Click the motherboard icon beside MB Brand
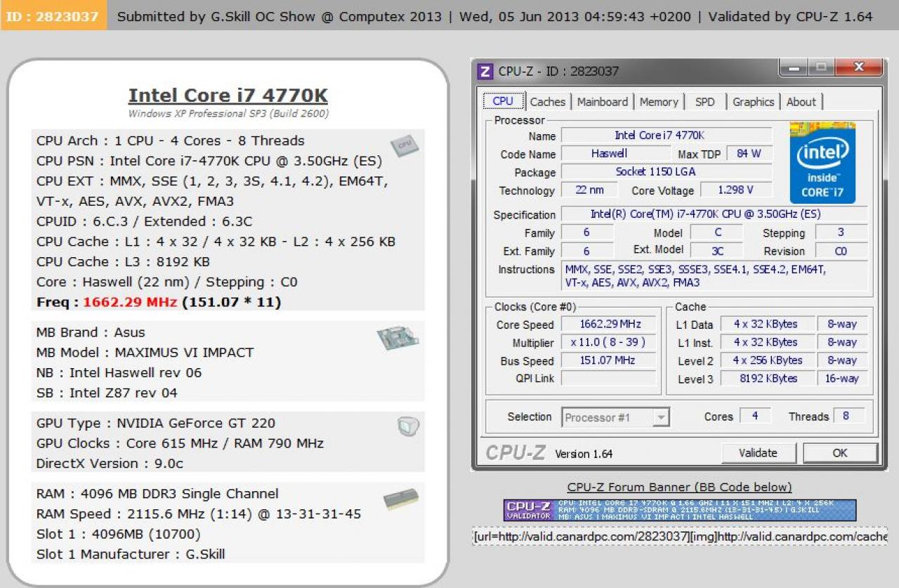This screenshot has height=588, width=899. pos(397,337)
